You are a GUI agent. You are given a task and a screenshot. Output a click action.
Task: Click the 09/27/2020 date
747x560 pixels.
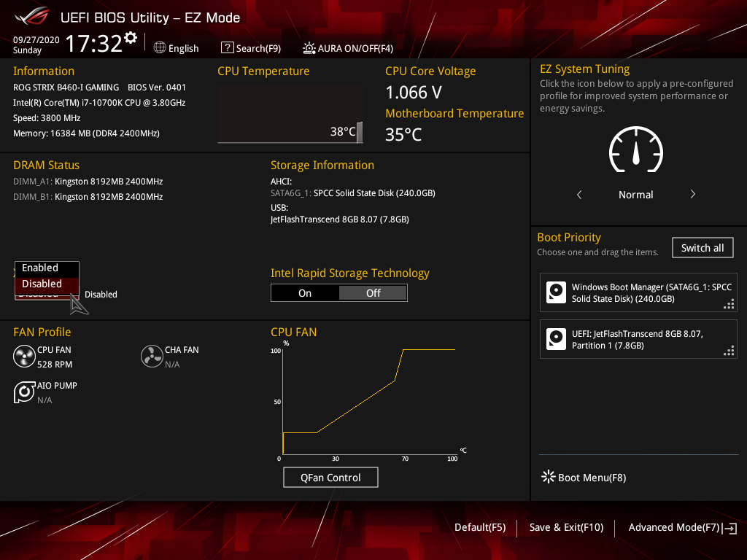36,39
